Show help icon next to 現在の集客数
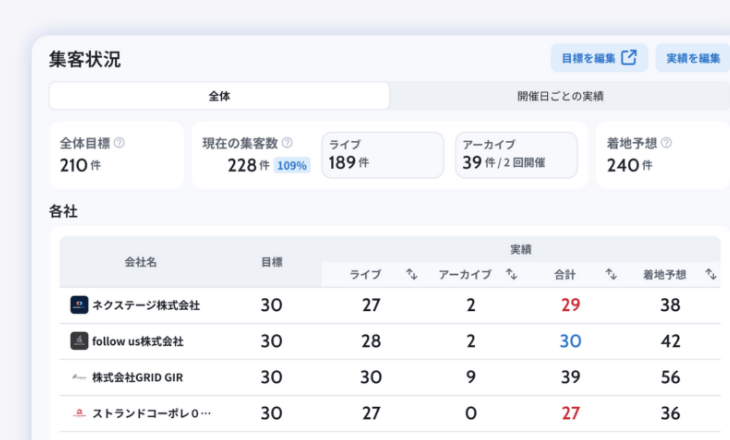The width and height of the screenshot is (730, 440). (287, 142)
